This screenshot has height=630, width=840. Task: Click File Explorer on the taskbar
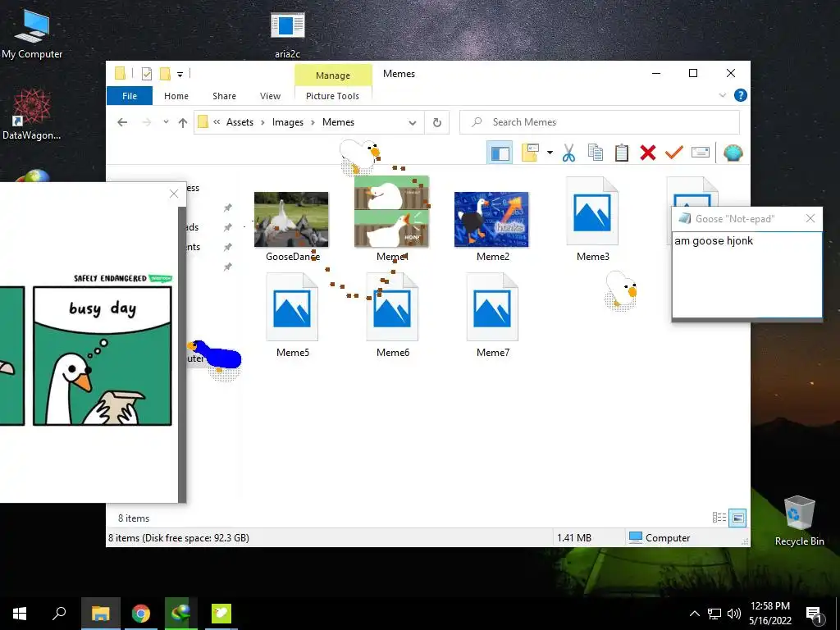point(100,614)
